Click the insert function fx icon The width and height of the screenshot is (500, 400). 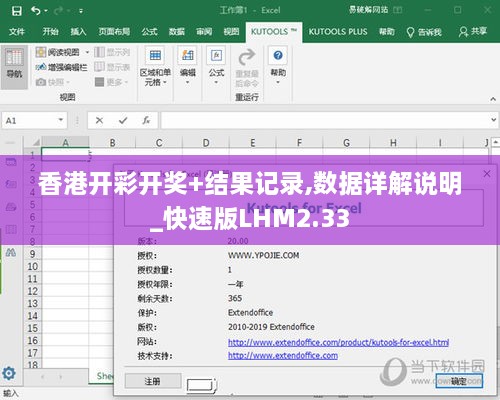(146, 120)
